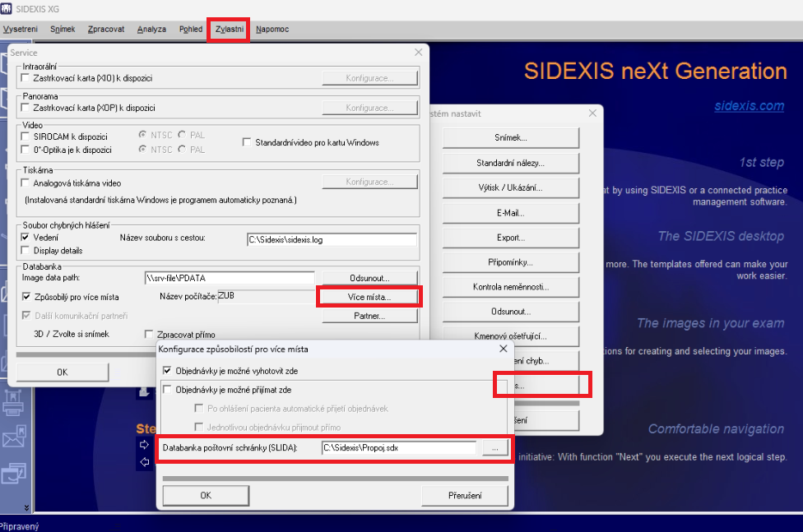
Task: Confirm the Service dialog with OK
Action: tap(63, 372)
